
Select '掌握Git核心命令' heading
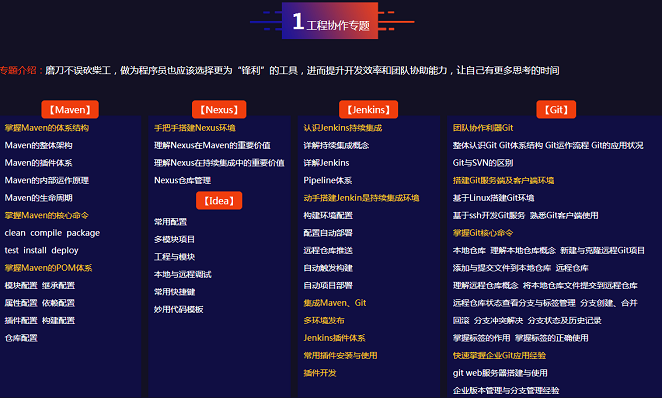pyautogui.click(x=483, y=233)
